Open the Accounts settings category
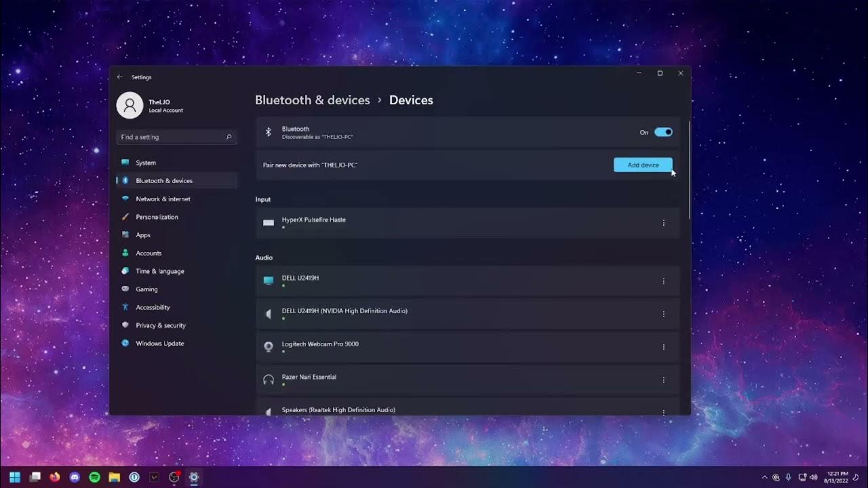Viewport: 868px width, 488px height. (x=177, y=253)
